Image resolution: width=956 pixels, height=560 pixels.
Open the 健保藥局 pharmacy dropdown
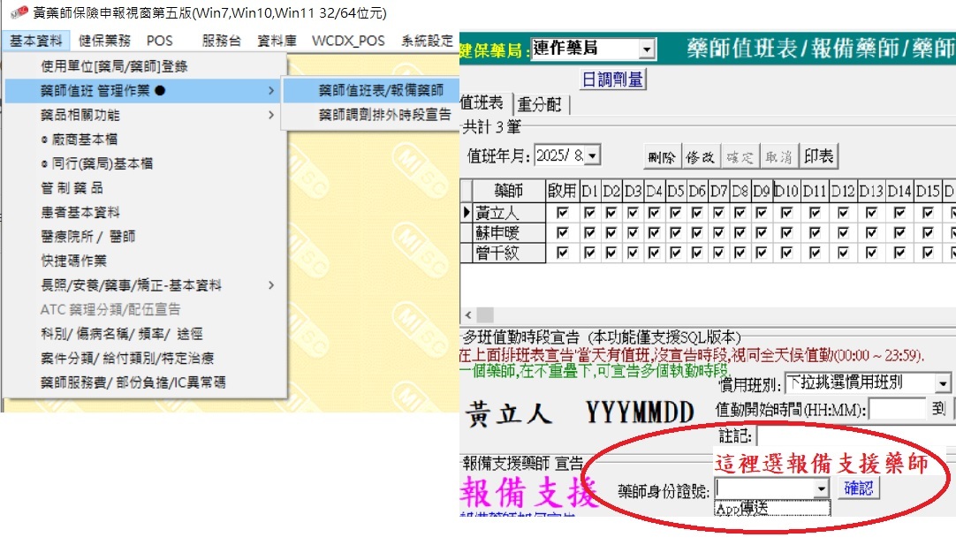click(x=647, y=49)
